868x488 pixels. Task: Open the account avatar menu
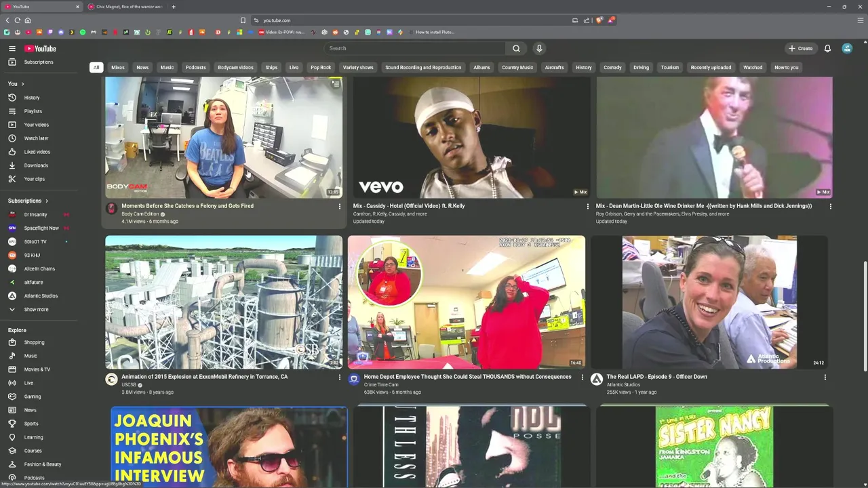(847, 48)
